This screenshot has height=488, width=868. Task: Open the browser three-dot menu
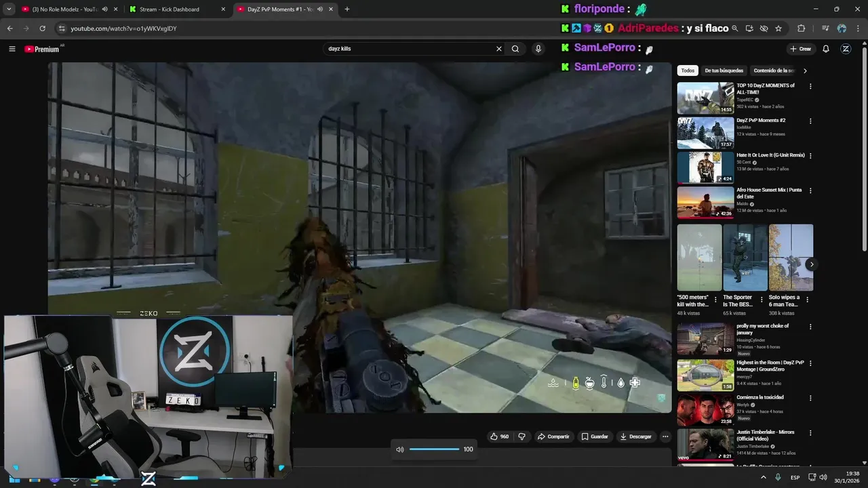coord(858,28)
